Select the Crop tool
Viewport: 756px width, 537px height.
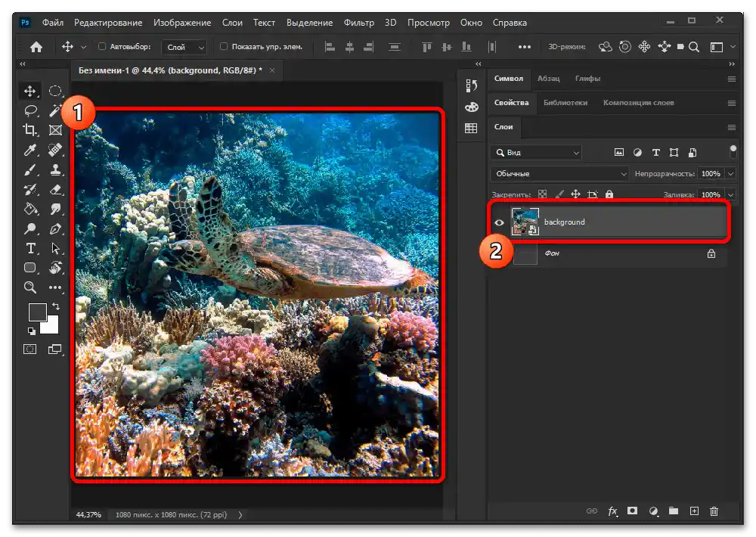(30, 130)
